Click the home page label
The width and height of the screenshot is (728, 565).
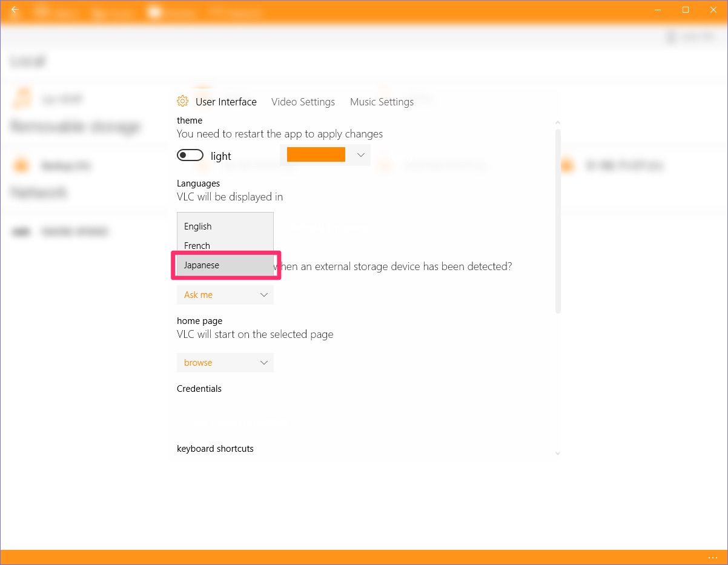pos(199,321)
